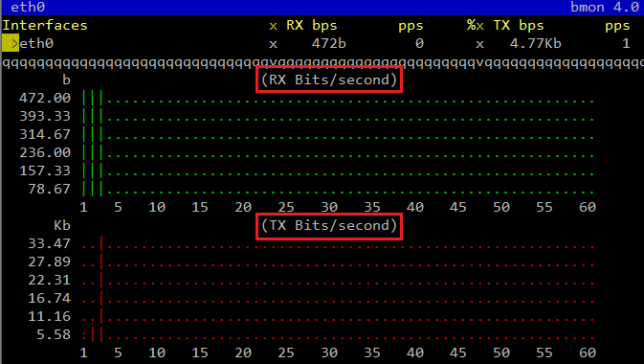644x364 pixels.
Task: Click the RX bps column header
Action: [x=311, y=26]
